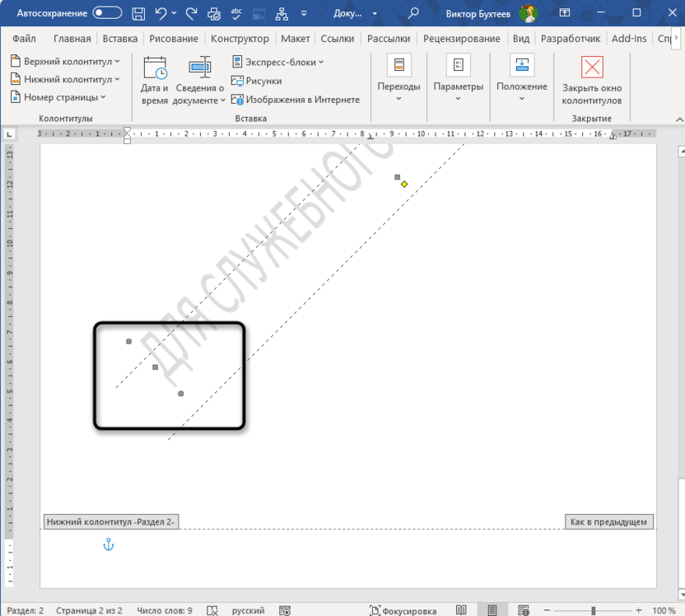Open the Параметры group dropdown
This screenshot has height=616, width=685.
(458, 78)
